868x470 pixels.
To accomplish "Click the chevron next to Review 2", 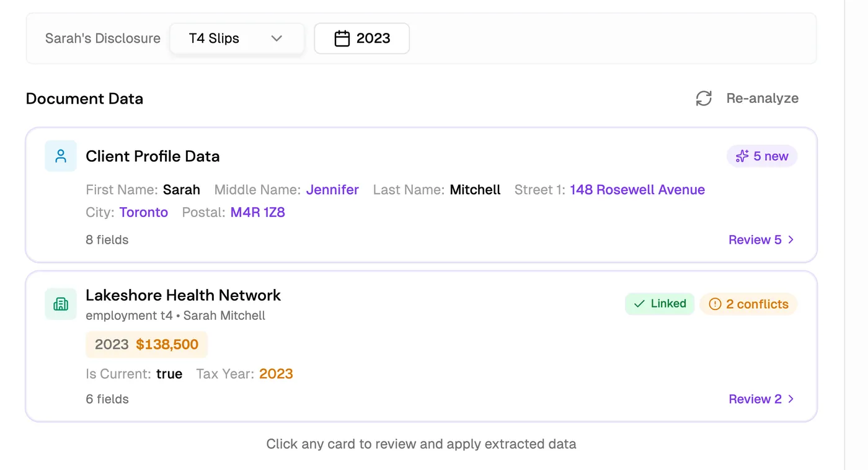I will coord(790,399).
